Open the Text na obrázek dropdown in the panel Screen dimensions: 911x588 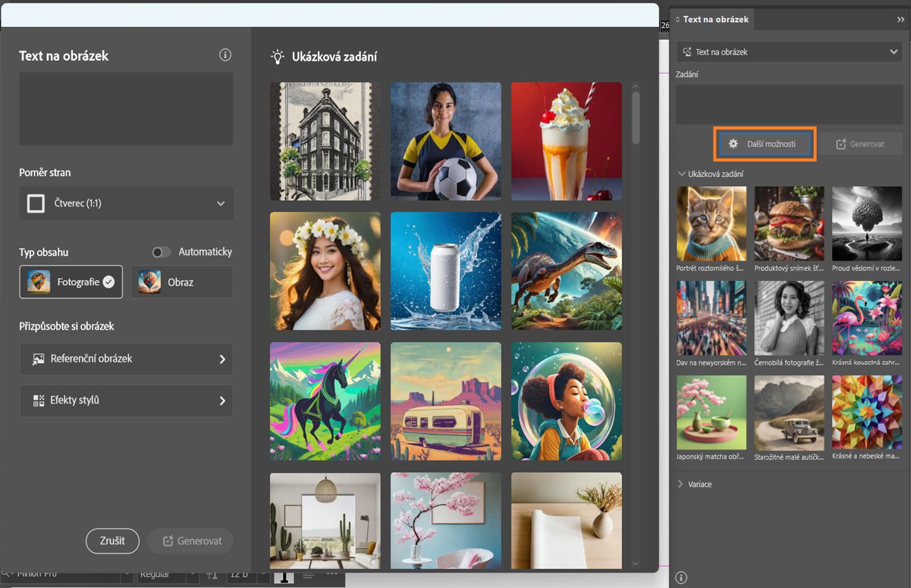tap(790, 52)
